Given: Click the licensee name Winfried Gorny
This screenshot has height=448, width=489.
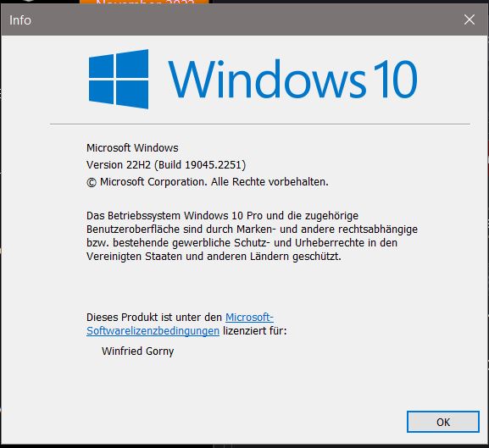Looking at the screenshot, I should [x=137, y=351].
